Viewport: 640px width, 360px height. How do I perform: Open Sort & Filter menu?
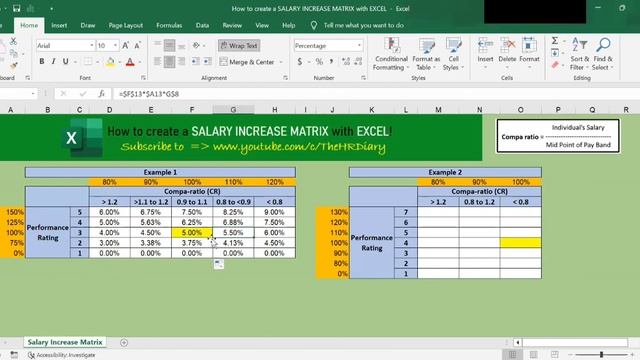580,54
